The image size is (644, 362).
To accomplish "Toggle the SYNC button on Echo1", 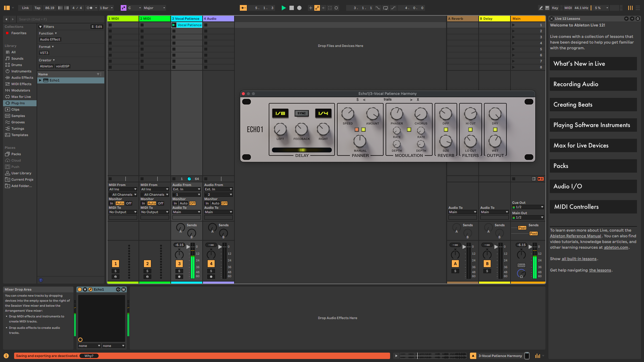I will click(302, 113).
